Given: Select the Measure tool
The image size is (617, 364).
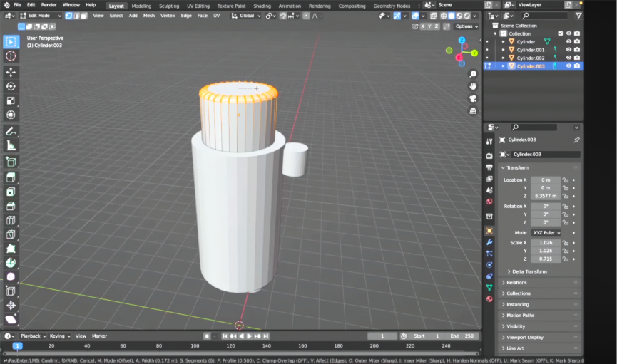Looking at the screenshot, I should point(11,145).
